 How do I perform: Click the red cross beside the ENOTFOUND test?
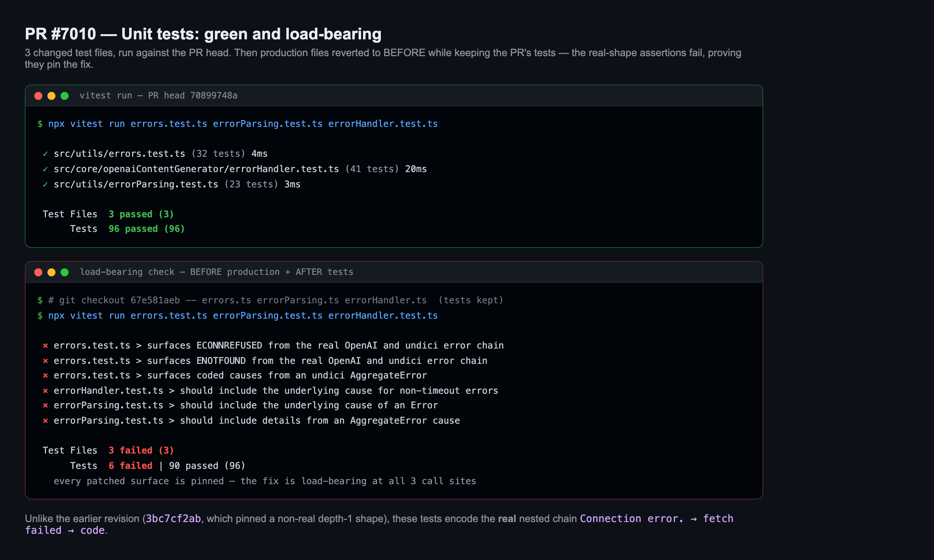(x=45, y=361)
